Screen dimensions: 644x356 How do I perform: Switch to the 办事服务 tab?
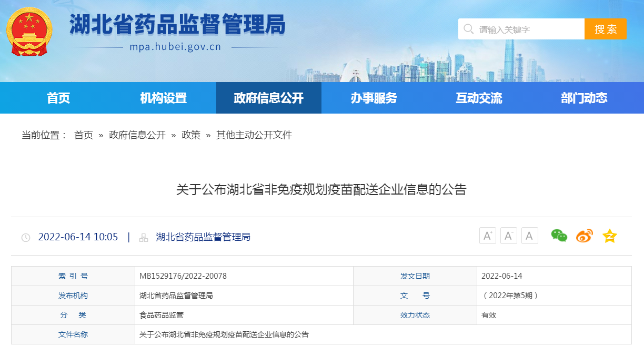click(375, 98)
